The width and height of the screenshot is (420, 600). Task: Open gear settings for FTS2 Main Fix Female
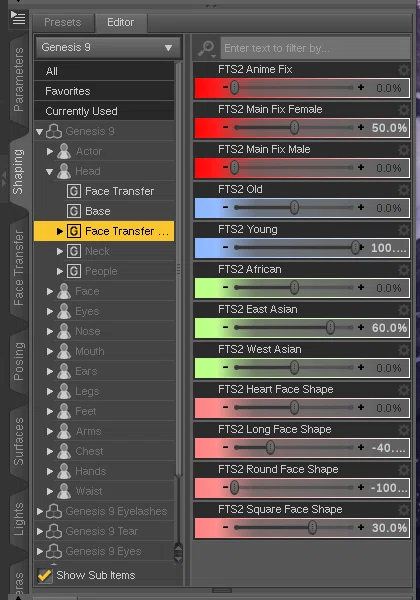pos(403,110)
